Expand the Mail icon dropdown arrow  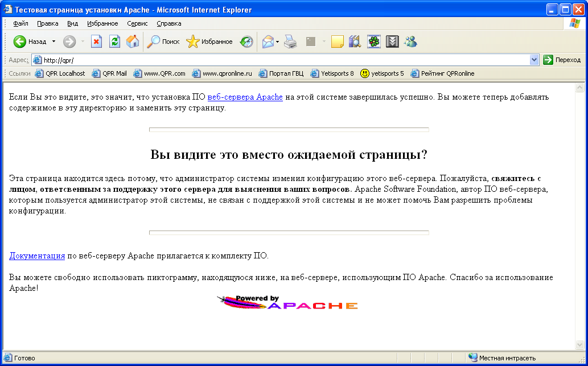(x=278, y=42)
